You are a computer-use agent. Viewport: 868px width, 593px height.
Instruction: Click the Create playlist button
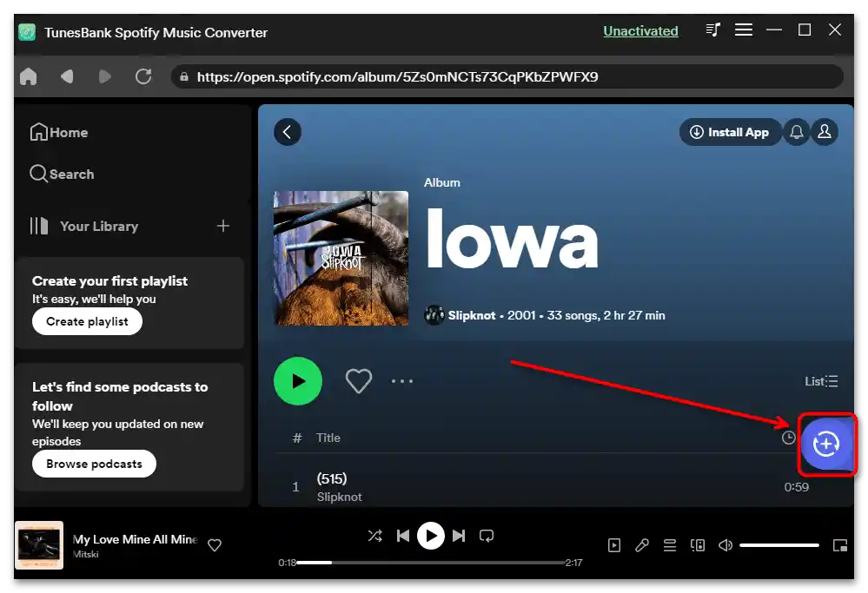point(87,321)
